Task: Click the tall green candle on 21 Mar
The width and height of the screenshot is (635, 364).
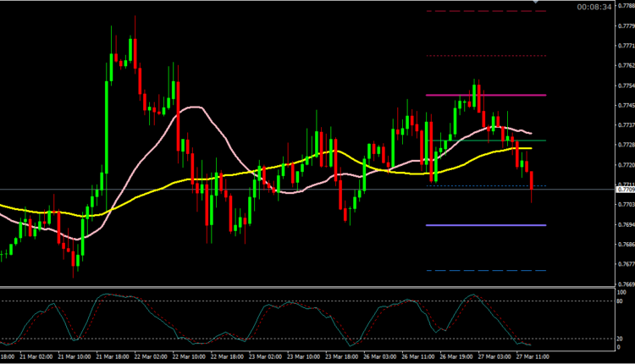Action: (x=108, y=119)
